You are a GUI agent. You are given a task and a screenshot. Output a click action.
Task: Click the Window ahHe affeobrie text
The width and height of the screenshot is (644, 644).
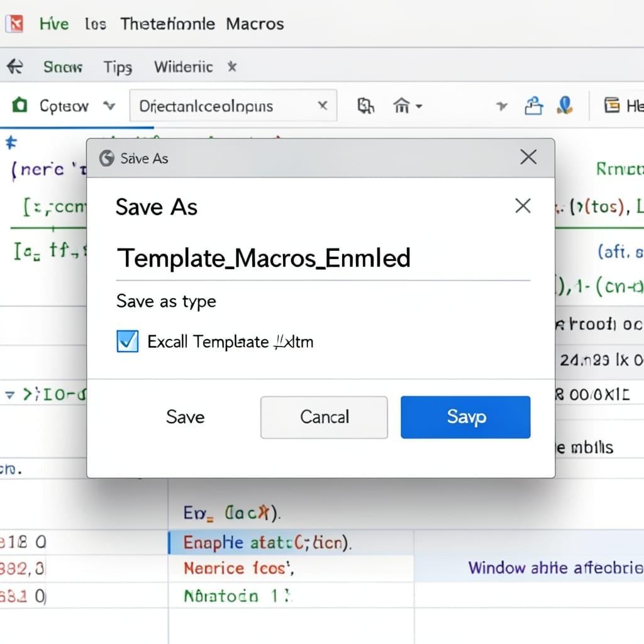556,568
